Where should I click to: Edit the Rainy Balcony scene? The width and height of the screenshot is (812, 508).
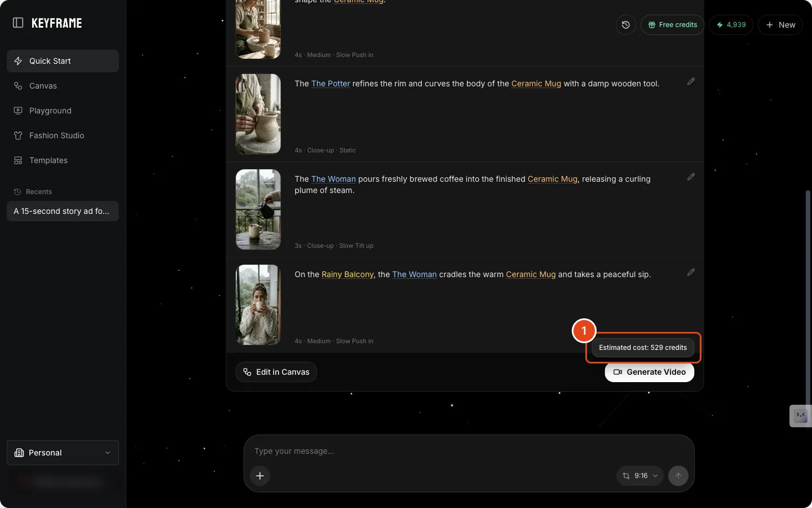coord(691,273)
